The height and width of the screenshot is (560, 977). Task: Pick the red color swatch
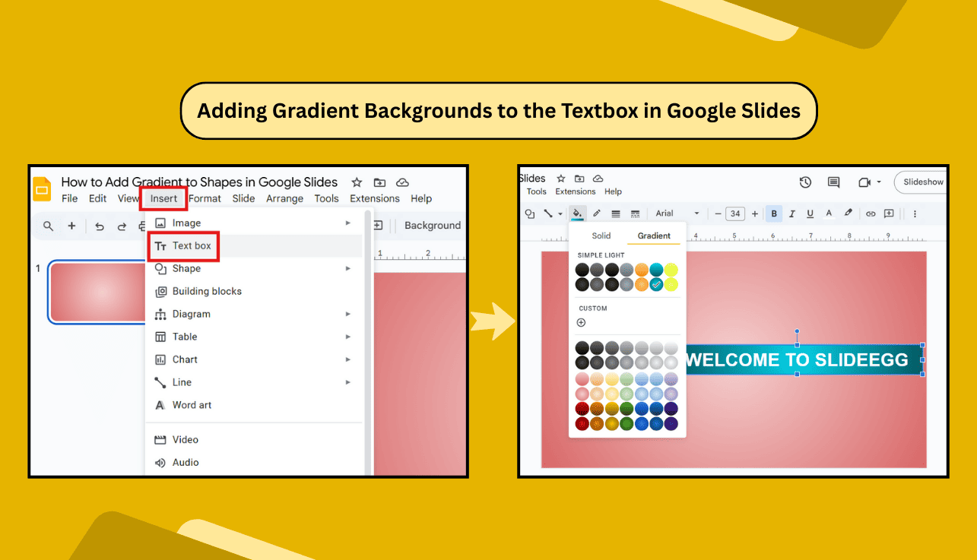point(582,408)
